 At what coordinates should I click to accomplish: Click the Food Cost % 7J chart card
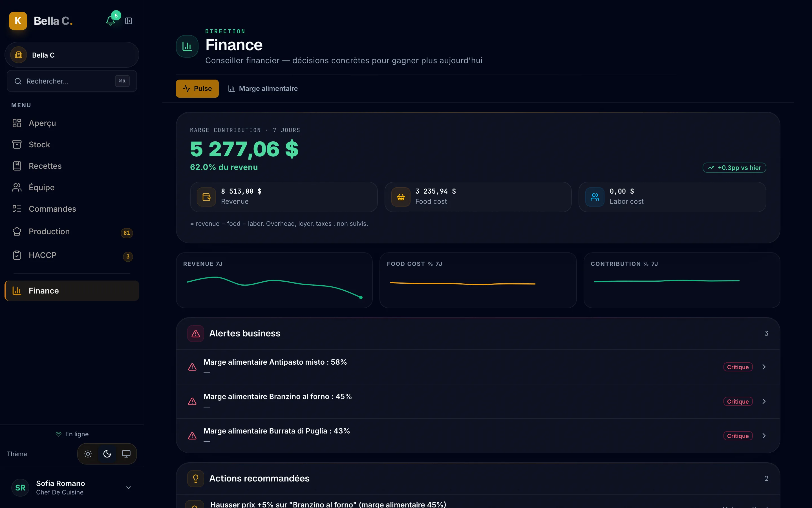[478, 280]
